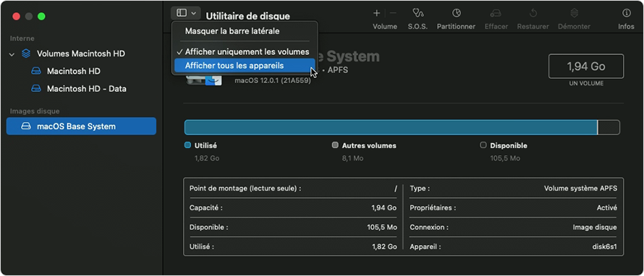Click the Utilisé row value 1,82 Go
644x276 pixels.
(384, 247)
